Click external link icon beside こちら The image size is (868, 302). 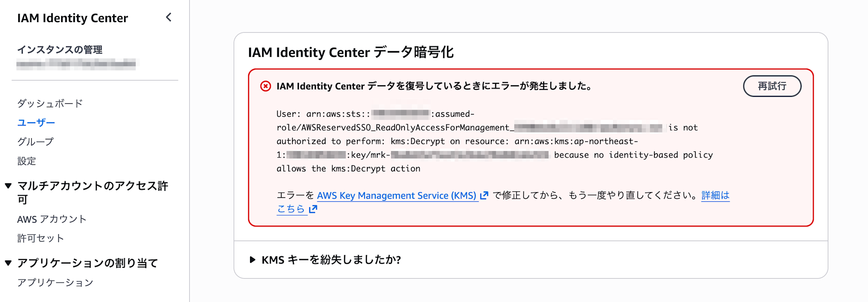(x=313, y=209)
